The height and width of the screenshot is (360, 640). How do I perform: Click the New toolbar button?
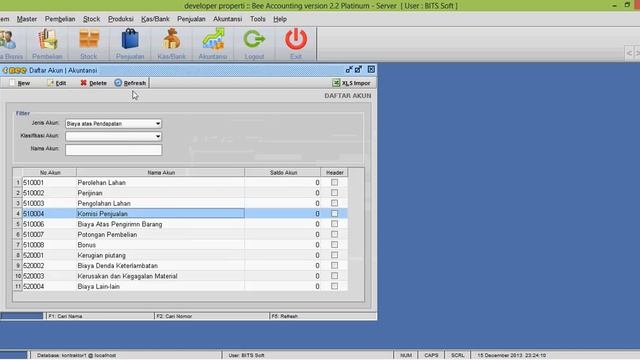(19, 83)
